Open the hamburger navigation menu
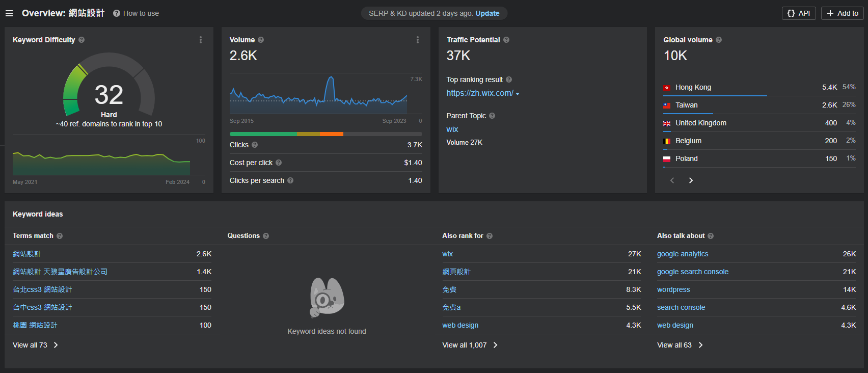 click(x=9, y=13)
